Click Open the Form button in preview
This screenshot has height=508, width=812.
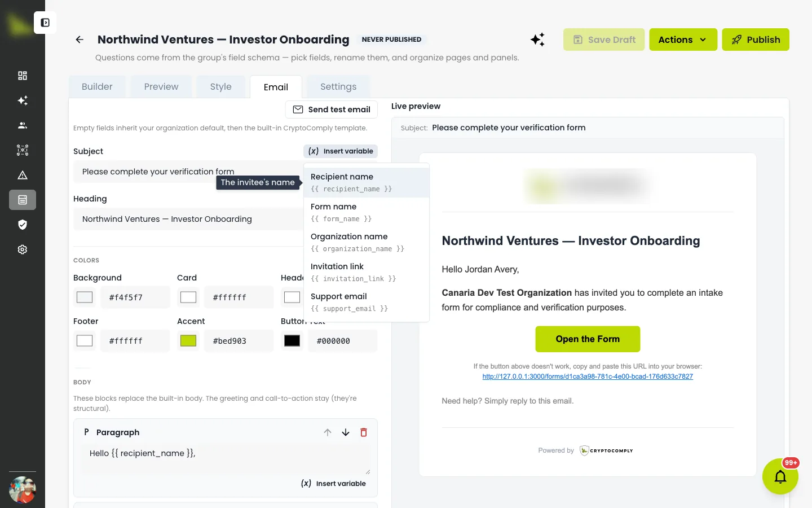pyautogui.click(x=588, y=339)
